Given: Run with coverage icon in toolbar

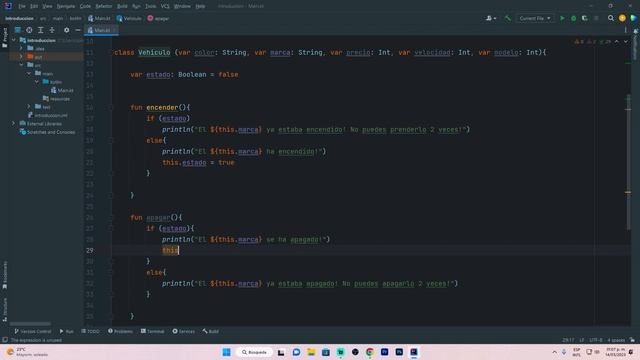Looking at the screenshot, I should pos(584,18).
